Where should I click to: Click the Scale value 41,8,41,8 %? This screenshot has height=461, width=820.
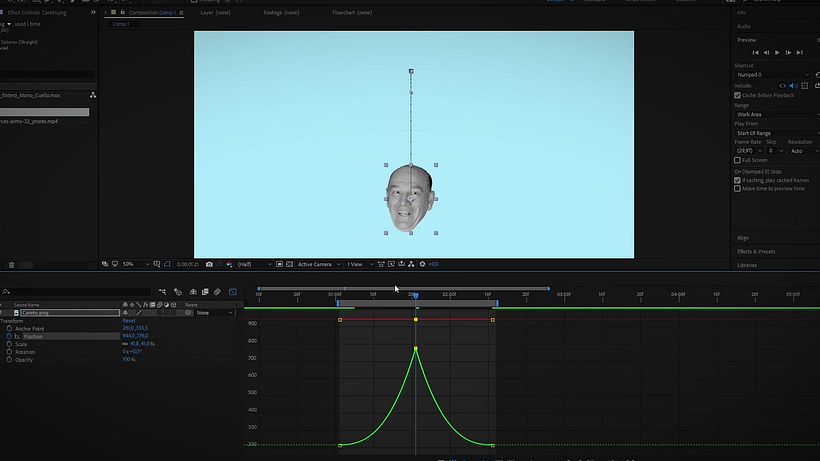pyautogui.click(x=142, y=344)
